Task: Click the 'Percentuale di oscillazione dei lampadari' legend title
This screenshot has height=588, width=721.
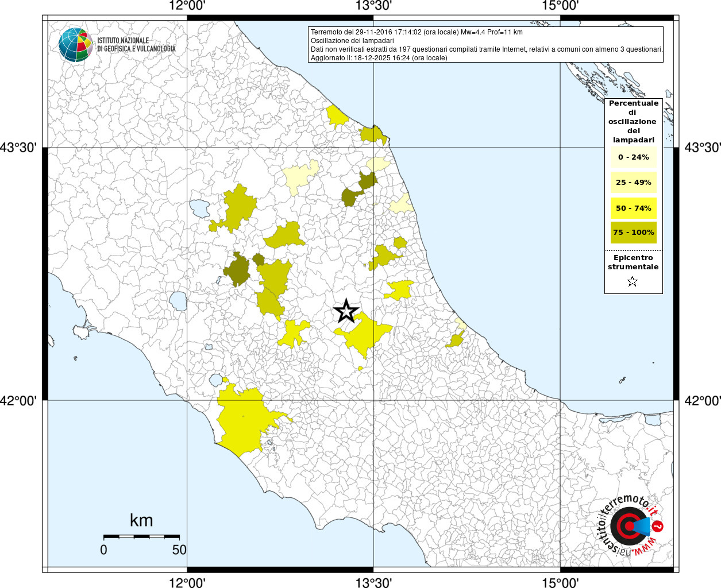Action: tap(633, 122)
